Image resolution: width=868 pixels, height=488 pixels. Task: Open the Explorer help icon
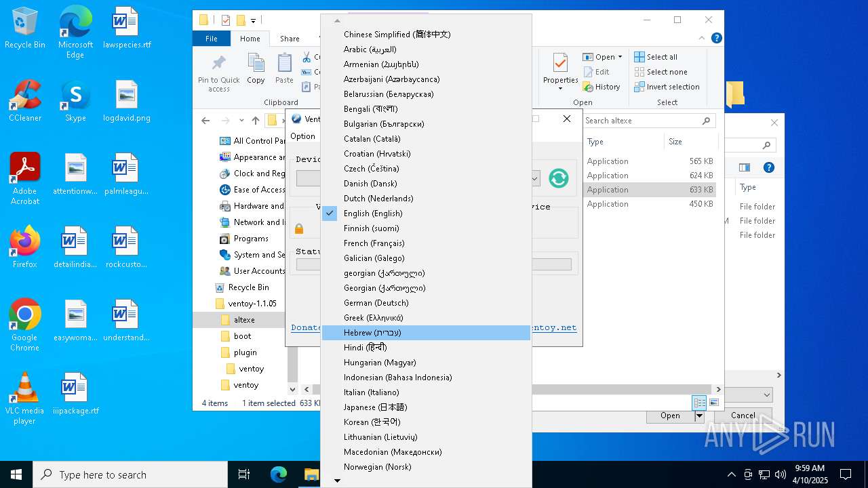716,39
